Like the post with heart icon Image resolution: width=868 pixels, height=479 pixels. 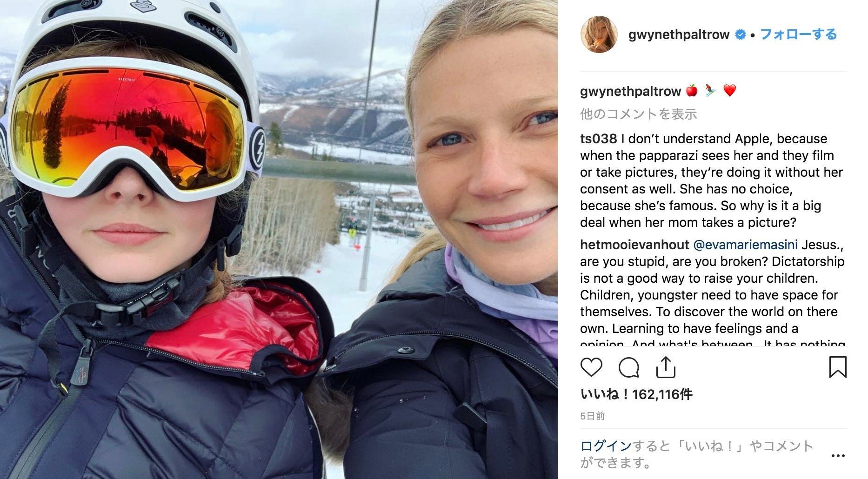[x=591, y=367]
